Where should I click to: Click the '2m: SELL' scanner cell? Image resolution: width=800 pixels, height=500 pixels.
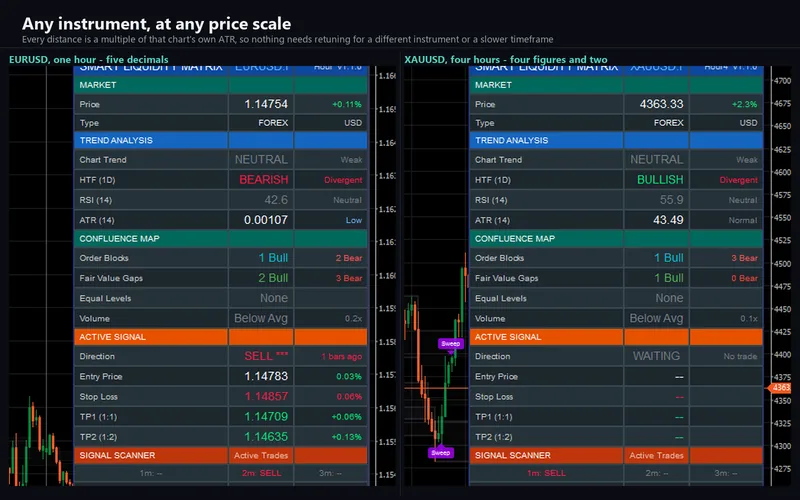261,473
